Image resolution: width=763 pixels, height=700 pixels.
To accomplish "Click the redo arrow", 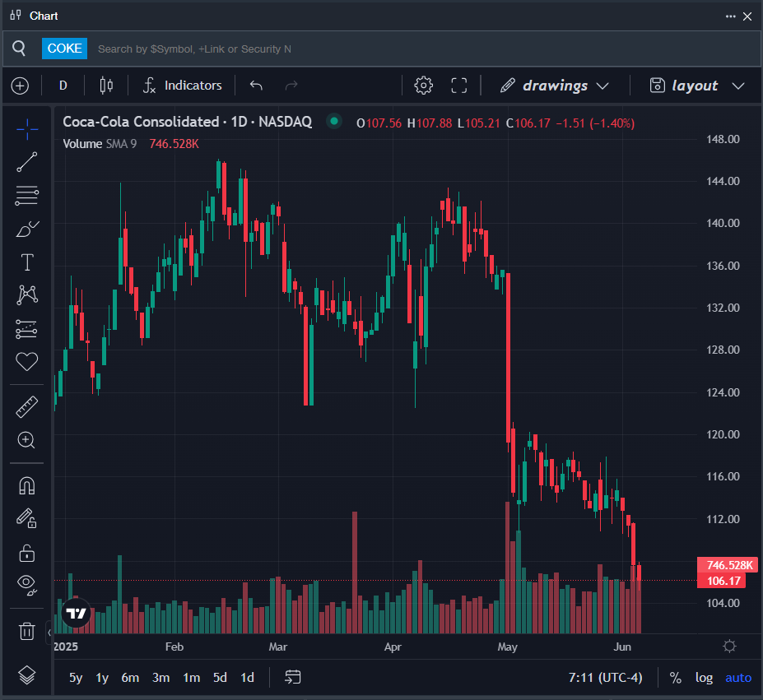I will [291, 86].
